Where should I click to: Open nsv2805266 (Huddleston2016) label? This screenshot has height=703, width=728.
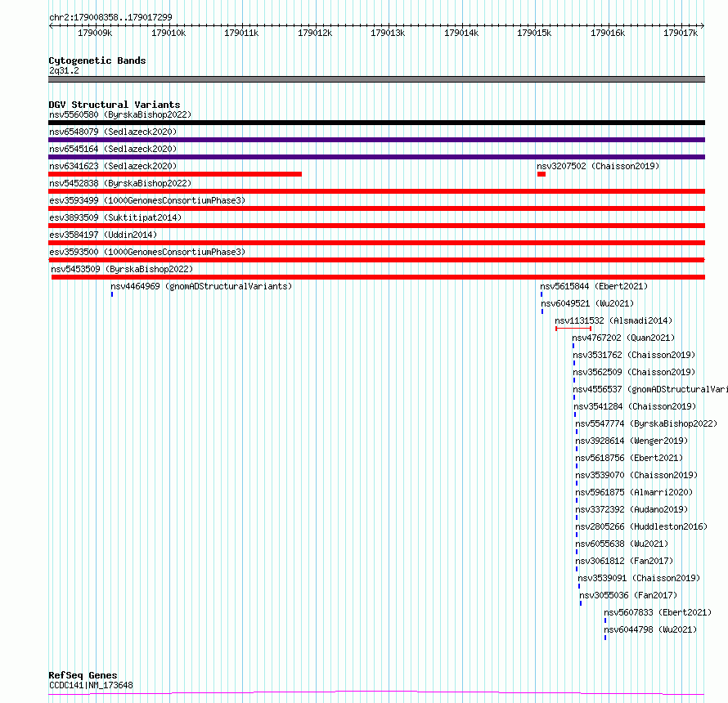pyautogui.click(x=641, y=526)
